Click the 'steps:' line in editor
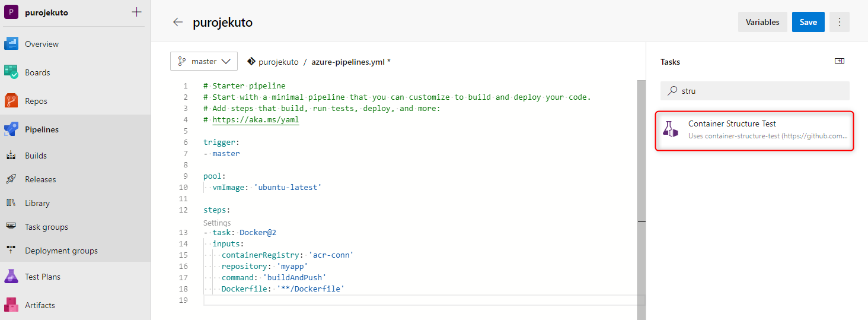This screenshot has width=868, height=320. click(217, 210)
